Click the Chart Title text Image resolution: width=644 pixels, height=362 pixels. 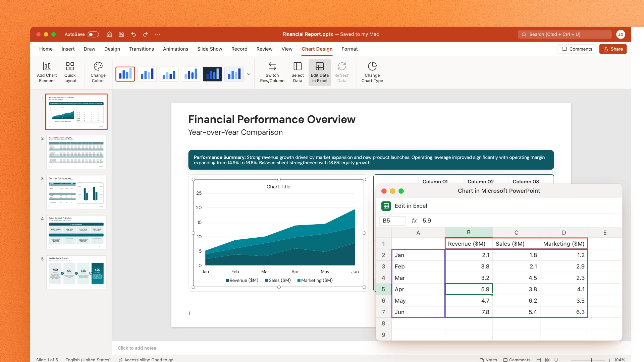pyautogui.click(x=278, y=187)
